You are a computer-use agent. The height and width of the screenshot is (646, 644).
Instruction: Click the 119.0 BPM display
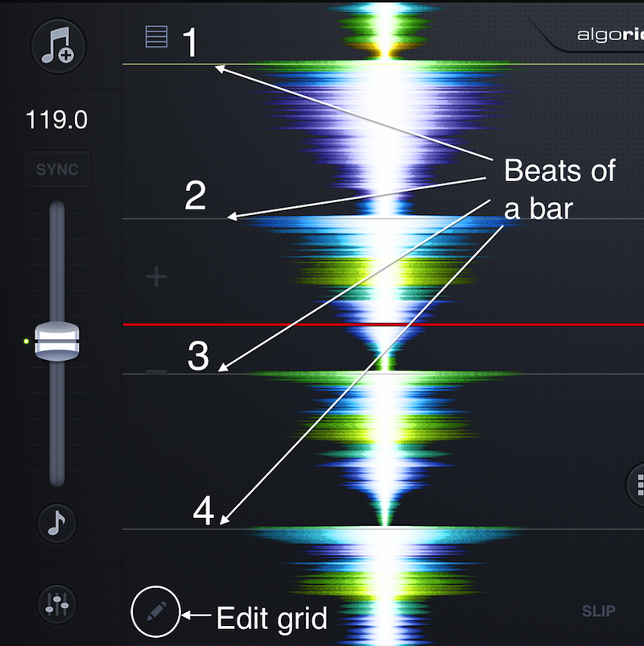(56, 121)
